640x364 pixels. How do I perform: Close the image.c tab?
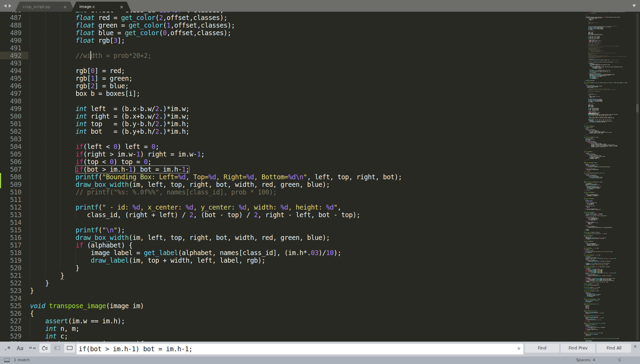pos(121,7)
